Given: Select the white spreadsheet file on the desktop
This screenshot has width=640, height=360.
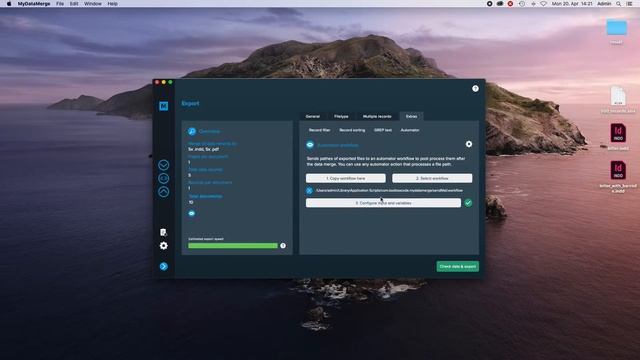Looking at the screenshot, I should point(618,96).
